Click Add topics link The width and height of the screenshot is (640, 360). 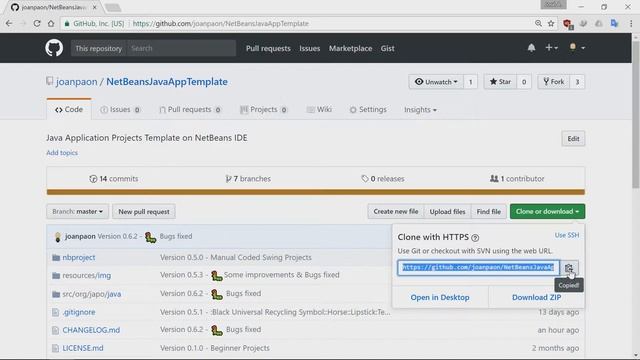click(x=62, y=153)
